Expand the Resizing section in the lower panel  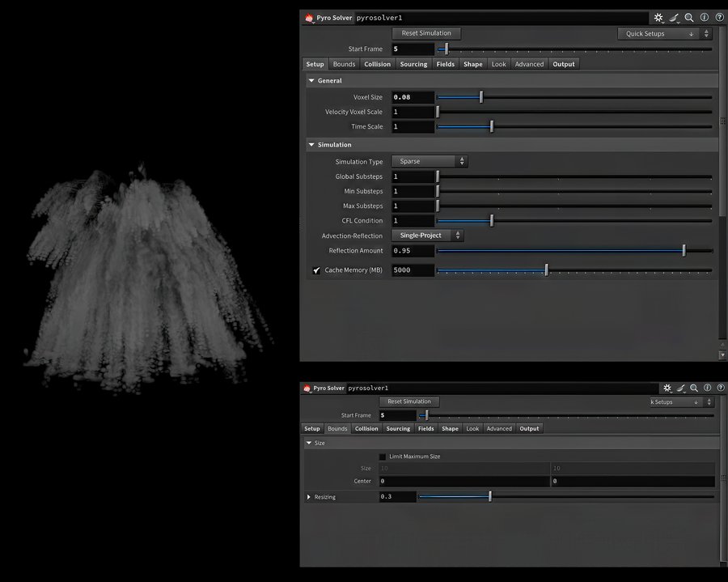coord(309,497)
